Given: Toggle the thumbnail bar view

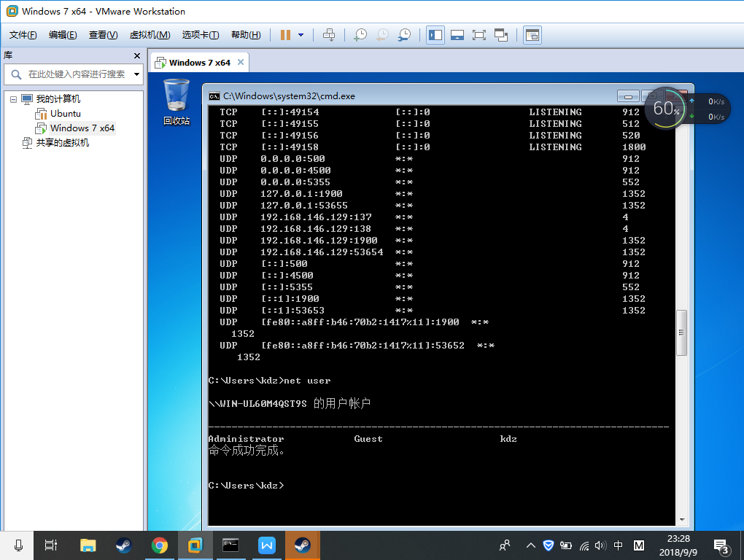Looking at the screenshot, I should click(457, 35).
